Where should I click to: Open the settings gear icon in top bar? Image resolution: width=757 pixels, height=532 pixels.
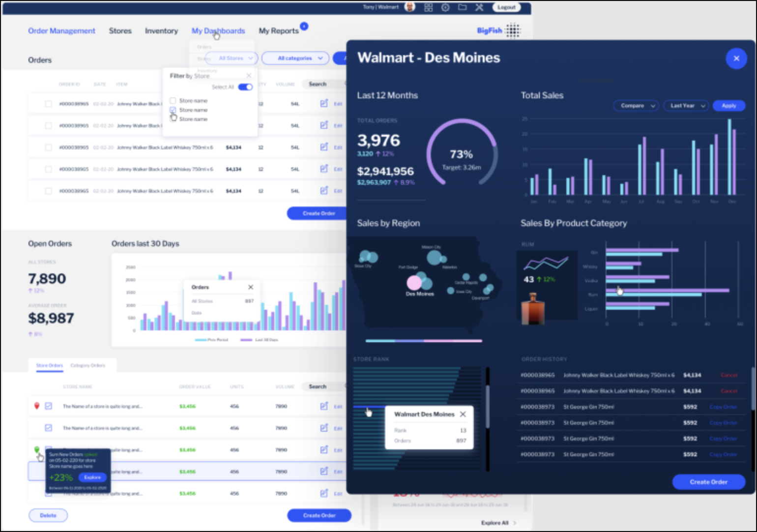445,7
